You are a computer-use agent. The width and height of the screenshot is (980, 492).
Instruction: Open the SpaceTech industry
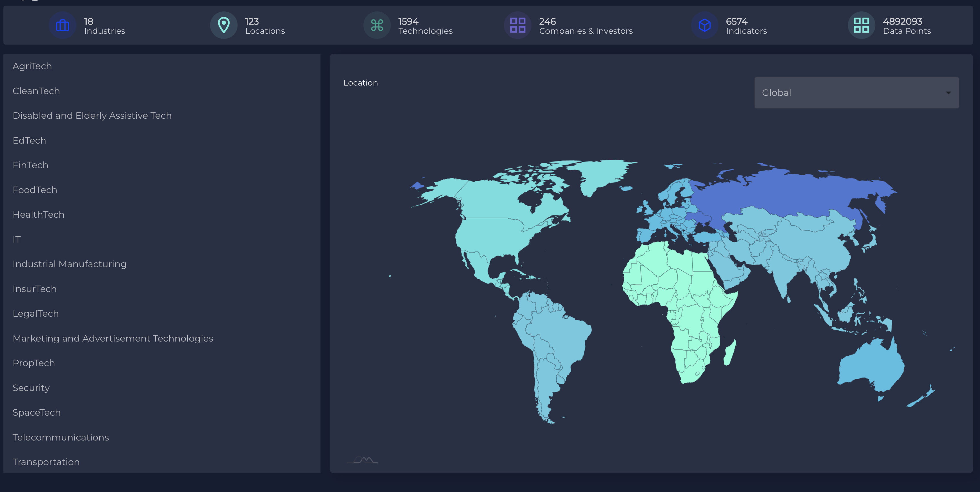tap(37, 412)
